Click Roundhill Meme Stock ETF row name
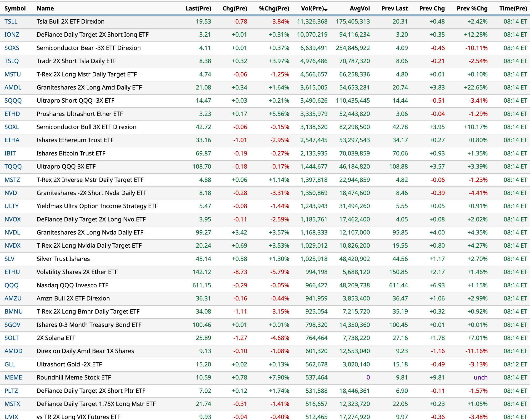The width and height of the screenshot is (530, 420). tap(74, 378)
